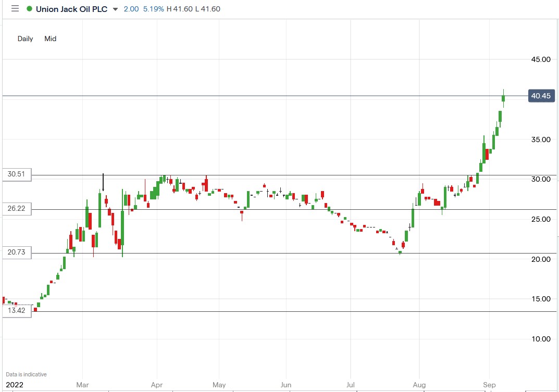The height and width of the screenshot is (392, 559).
Task: Click the horizontal resistance line at 40.45
Action: tap(260, 95)
